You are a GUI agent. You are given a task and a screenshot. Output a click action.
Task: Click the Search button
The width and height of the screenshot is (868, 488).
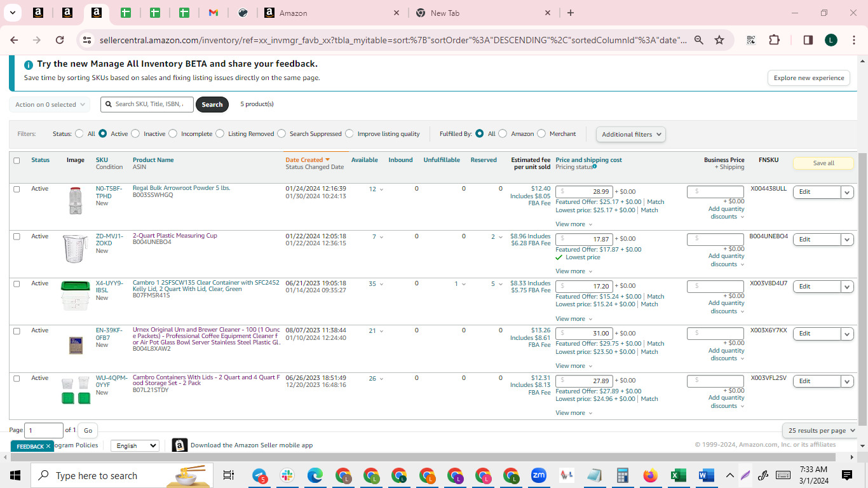click(x=212, y=105)
